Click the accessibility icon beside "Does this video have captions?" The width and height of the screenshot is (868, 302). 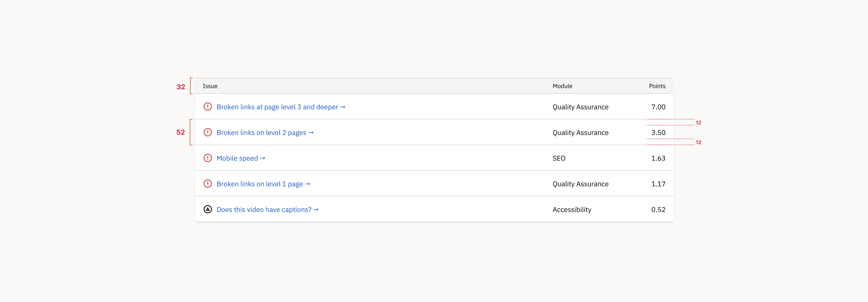coord(208,209)
